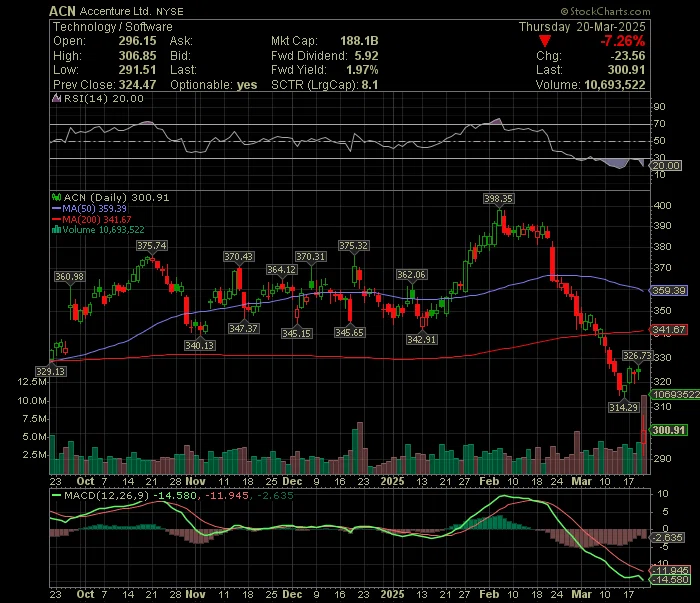Viewport: 700px width, 603px height.
Task: Click the 375.32 price label
Action: (354, 245)
